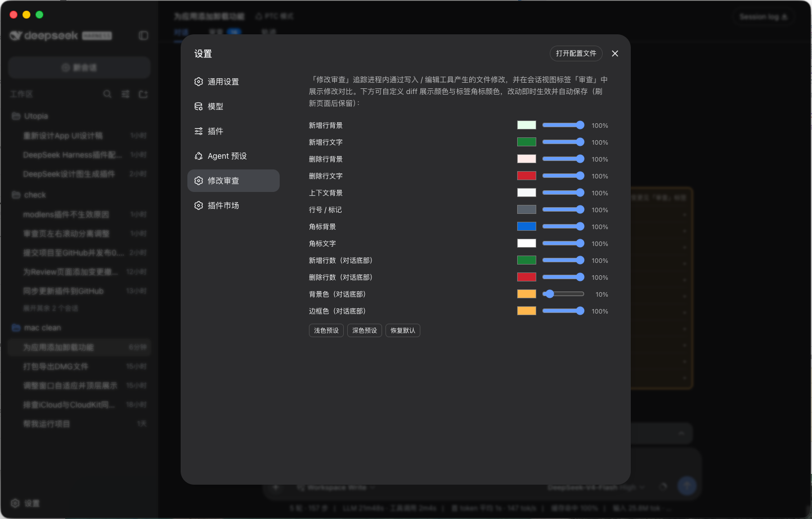Screen dimensions: 812x519
Task: Click the 边框色（对话底部）opacity slider
Action: (563, 311)
